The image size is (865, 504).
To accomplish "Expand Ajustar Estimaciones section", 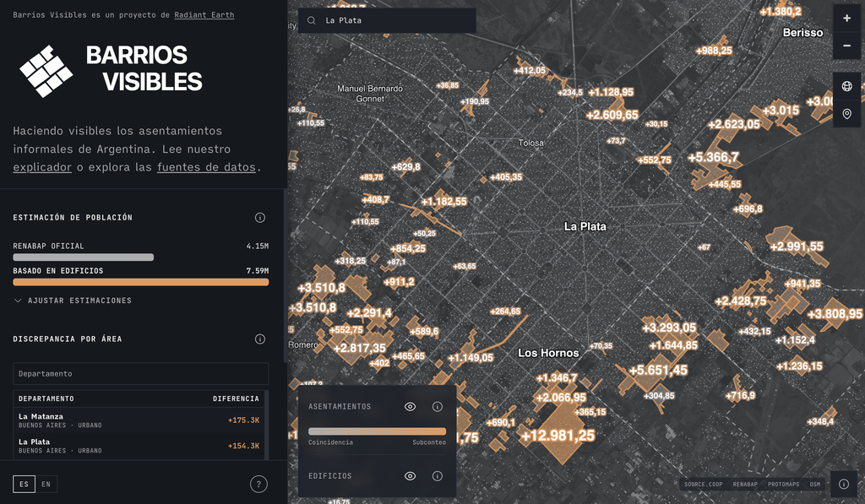I will (73, 301).
